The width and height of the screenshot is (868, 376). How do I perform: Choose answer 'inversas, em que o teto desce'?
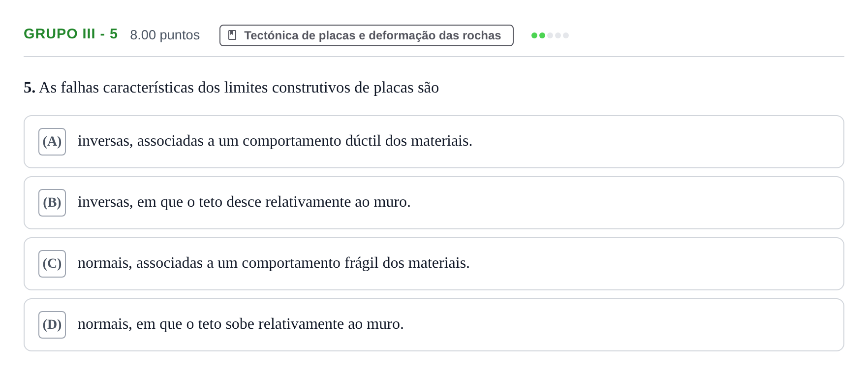(434, 203)
